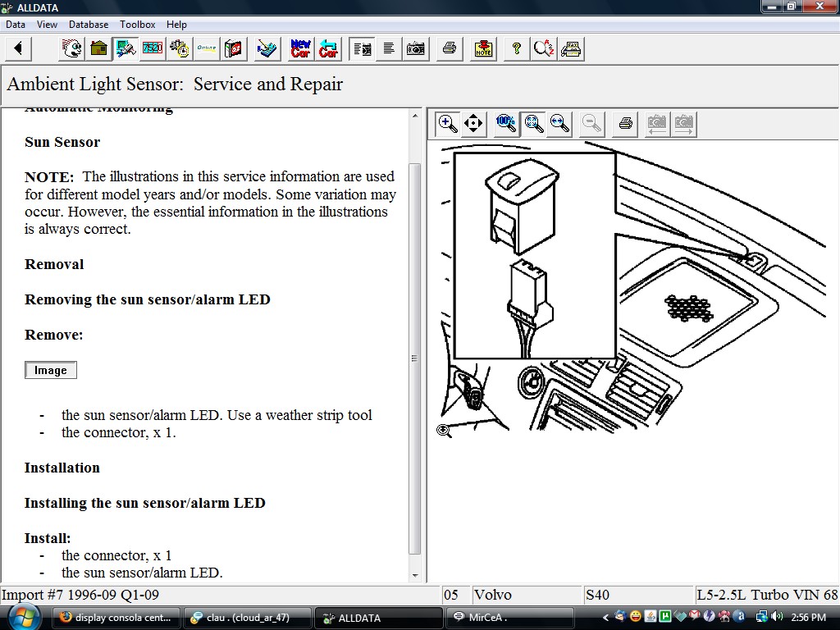This screenshot has width=840, height=630.
Task: Open the house icon in the toolbar
Action: 98,48
